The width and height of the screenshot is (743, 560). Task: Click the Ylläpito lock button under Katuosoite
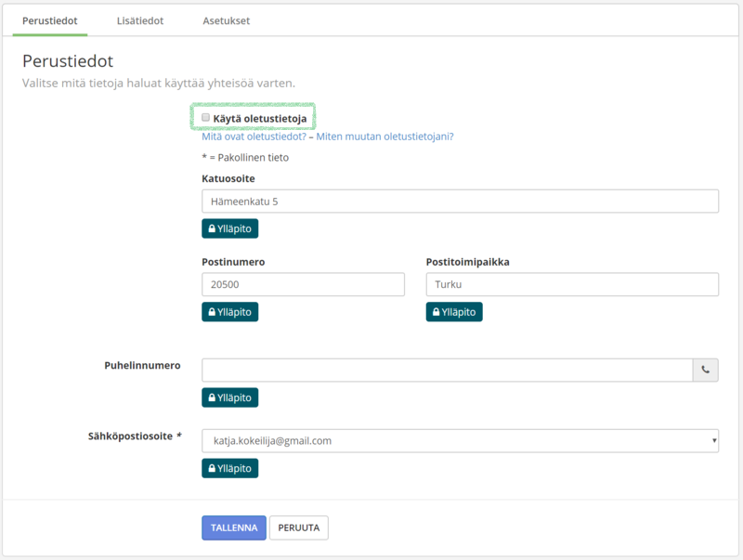[229, 228]
